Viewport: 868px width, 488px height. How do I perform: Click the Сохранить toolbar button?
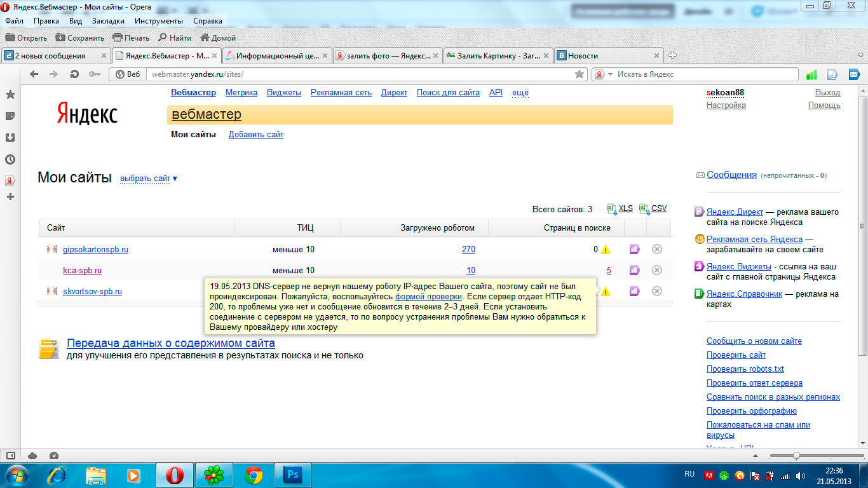point(79,37)
